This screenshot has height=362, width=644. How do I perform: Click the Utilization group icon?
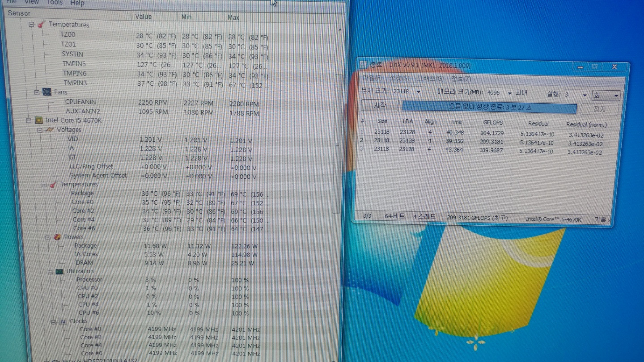coord(59,271)
